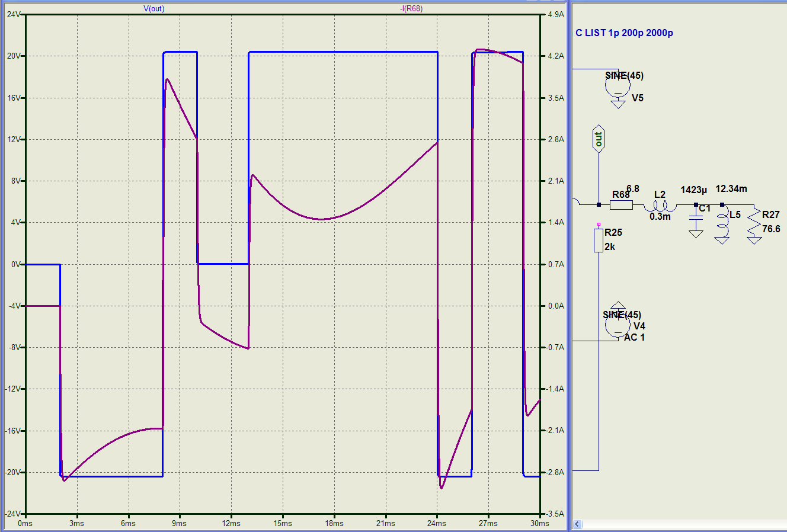Click the 24ms label on time axis
The image size is (787, 532).
437,523
